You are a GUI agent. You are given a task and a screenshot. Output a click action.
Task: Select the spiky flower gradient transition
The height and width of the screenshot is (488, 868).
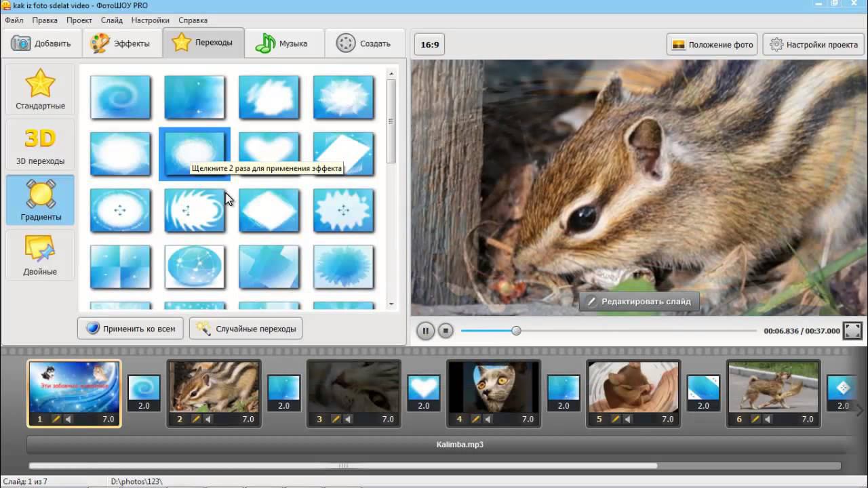pos(343,266)
